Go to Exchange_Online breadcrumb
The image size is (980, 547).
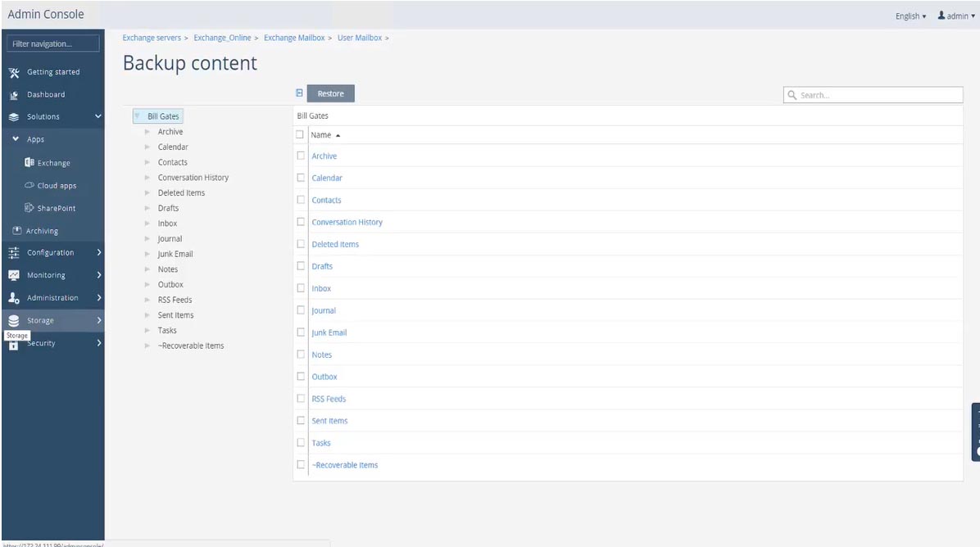click(222, 38)
